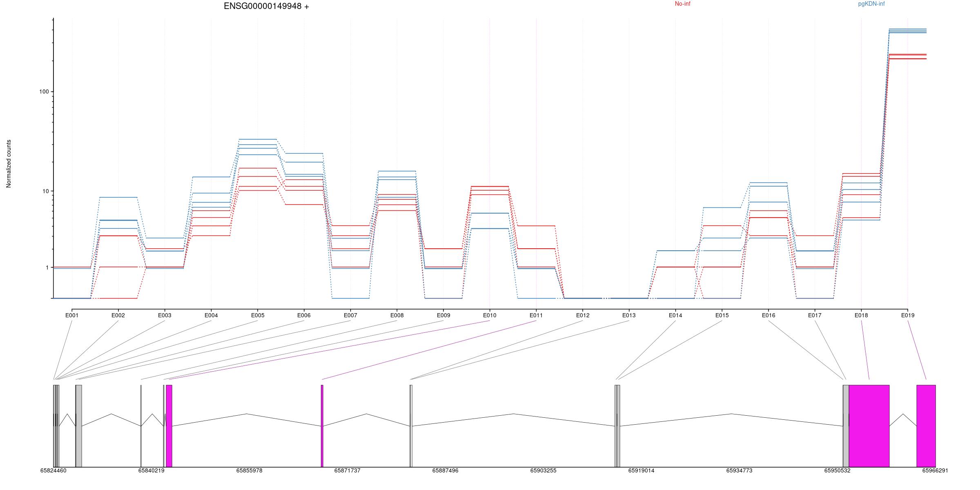Select the pgKDN-inf legend label
980x490 pixels.
pos(871,4)
